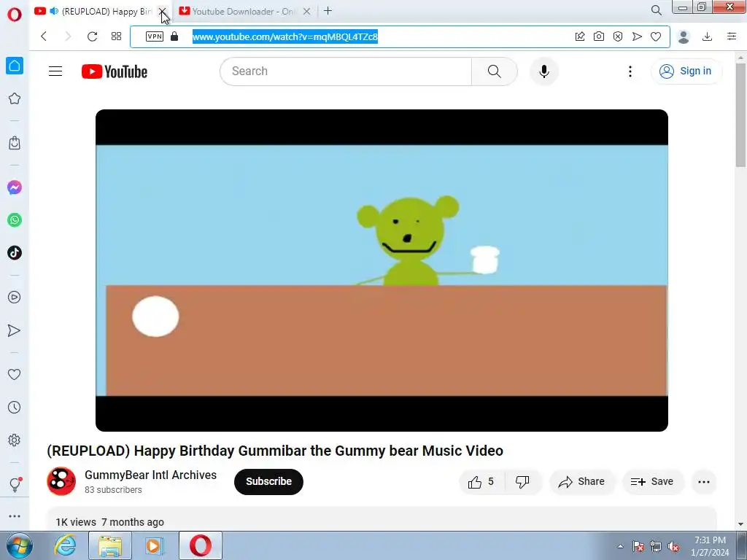Open the GummyBear Intl Archives channel name

(x=150, y=475)
